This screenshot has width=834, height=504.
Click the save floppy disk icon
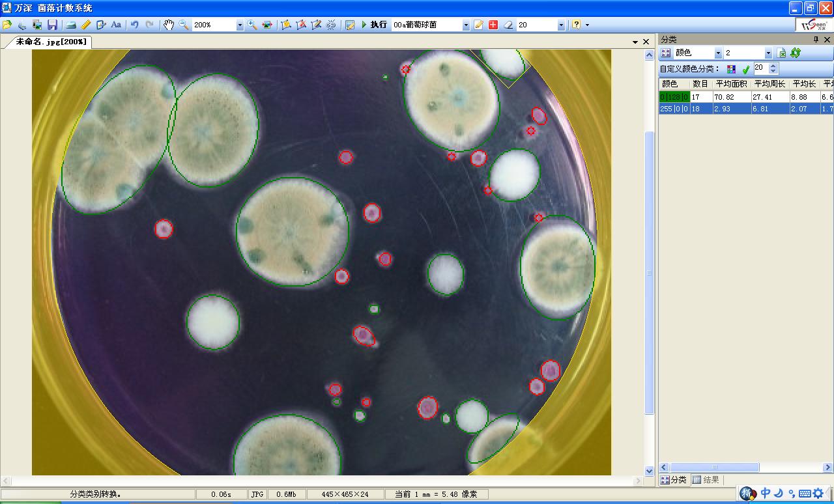(x=52, y=25)
